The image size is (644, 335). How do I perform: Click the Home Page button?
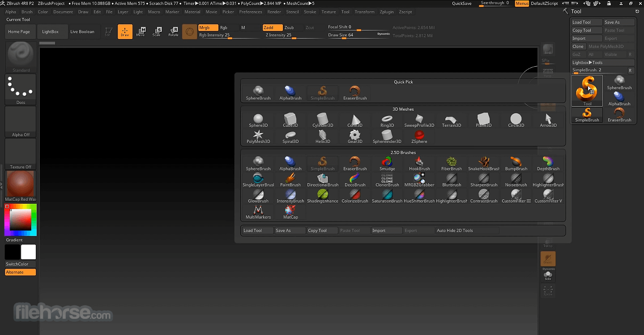pos(21,32)
